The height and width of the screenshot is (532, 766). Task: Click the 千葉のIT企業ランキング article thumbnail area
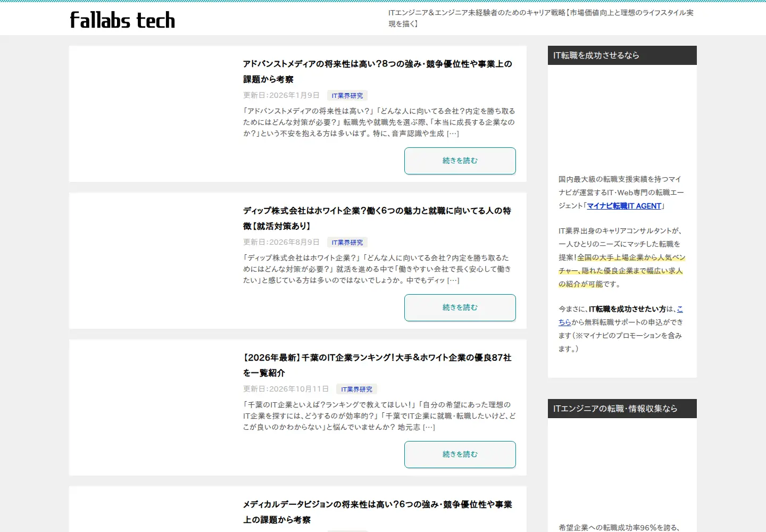156,408
